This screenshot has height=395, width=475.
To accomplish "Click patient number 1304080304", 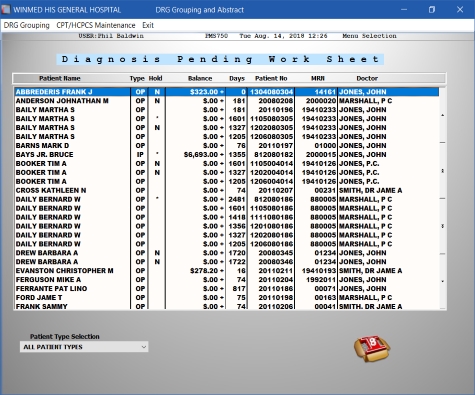I will pos(271,92).
